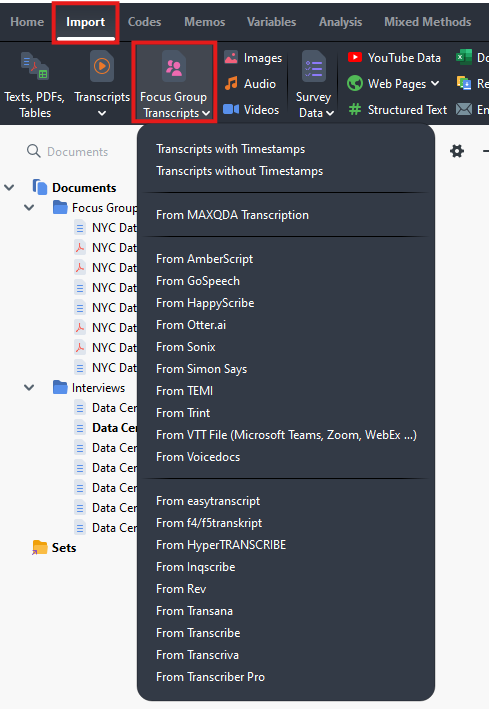Screen dimensions: 489x709
Task: Open the bold Data Cen document
Action: [x=106, y=428]
